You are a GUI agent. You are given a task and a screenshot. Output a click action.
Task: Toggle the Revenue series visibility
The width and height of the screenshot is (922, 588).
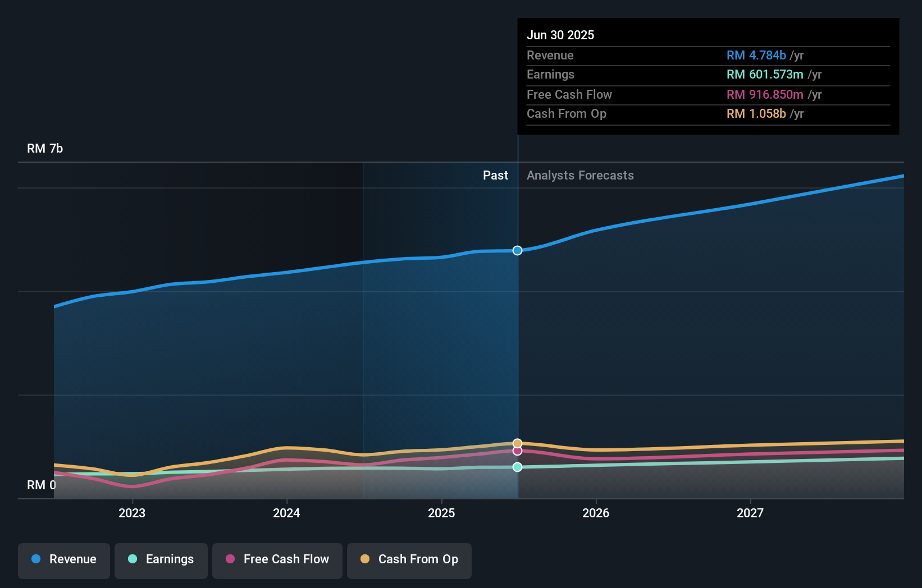pyautogui.click(x=63, y=559)
